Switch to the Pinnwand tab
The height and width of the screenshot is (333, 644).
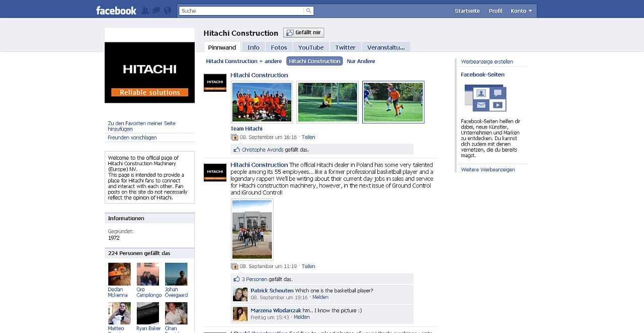click(x=222, y=47)
